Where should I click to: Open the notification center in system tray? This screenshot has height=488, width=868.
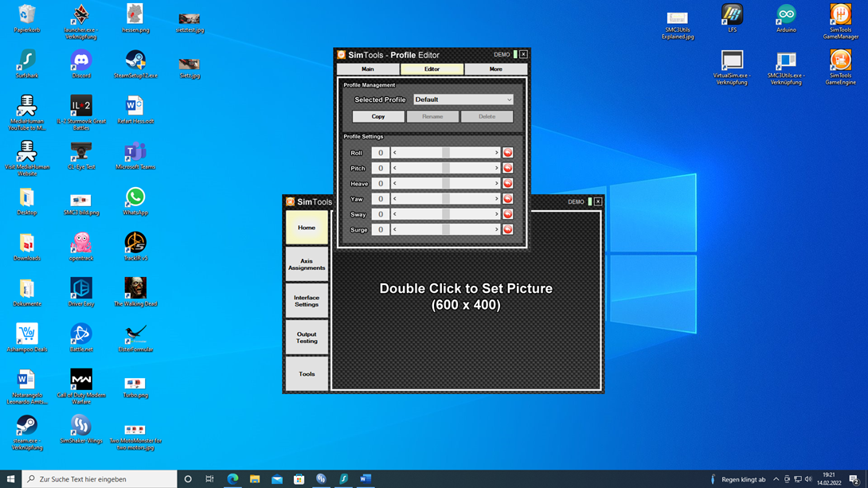tap(854, 479)
